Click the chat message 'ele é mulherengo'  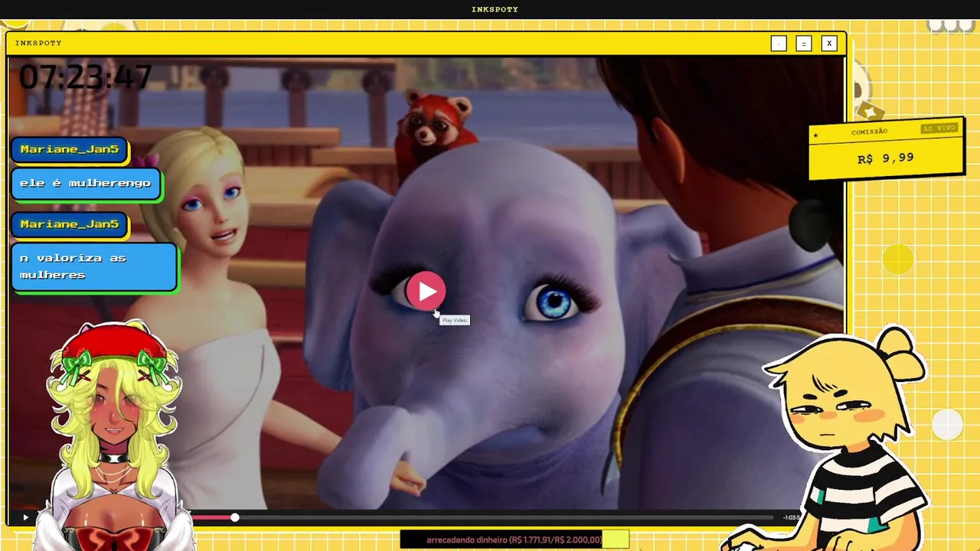(86, 184)
